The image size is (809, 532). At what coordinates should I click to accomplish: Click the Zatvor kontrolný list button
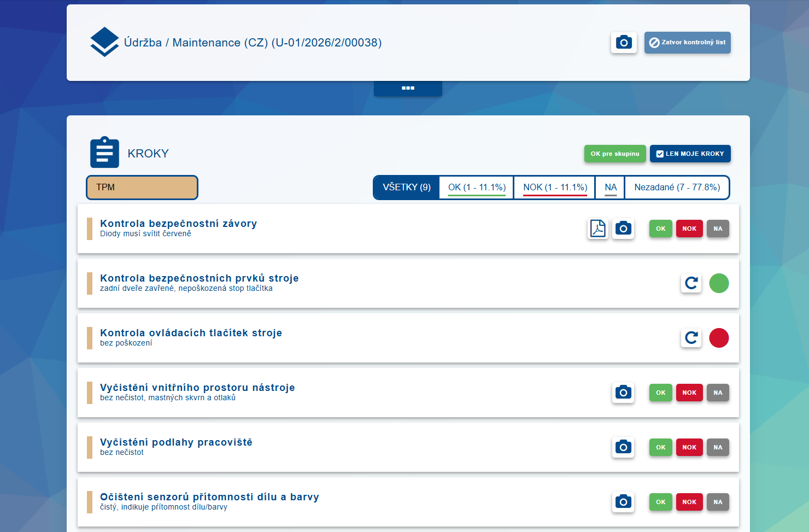coord(687,43)
